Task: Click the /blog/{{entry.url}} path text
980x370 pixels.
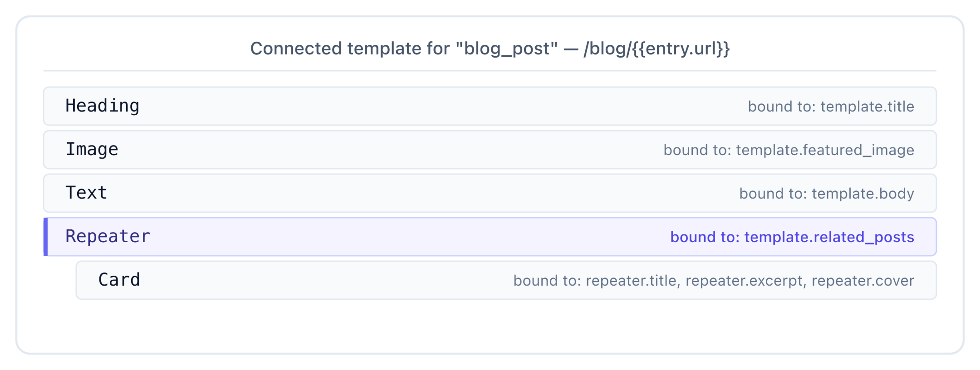Action: click(x=657, y=49)
